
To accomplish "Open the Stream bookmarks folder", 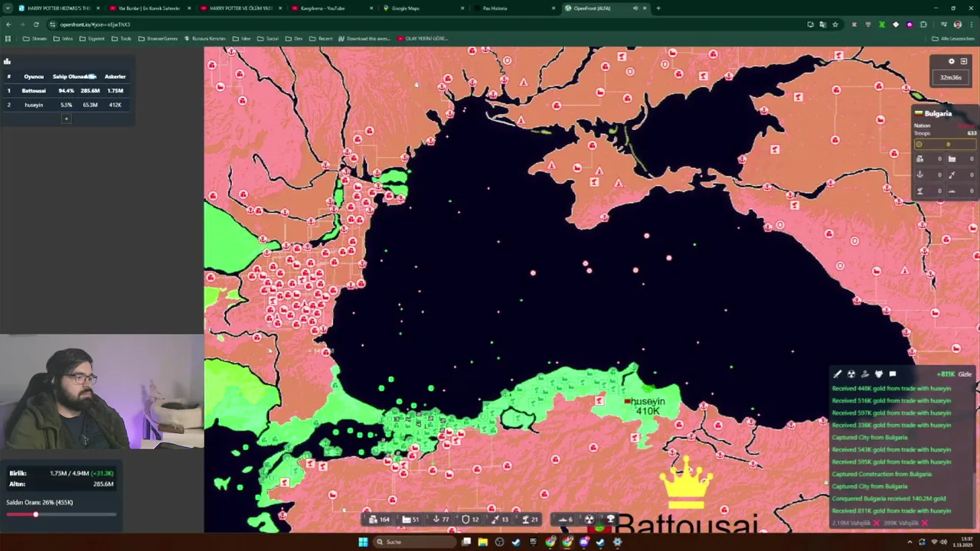I will pyautogui.click(x=34, y=38).
